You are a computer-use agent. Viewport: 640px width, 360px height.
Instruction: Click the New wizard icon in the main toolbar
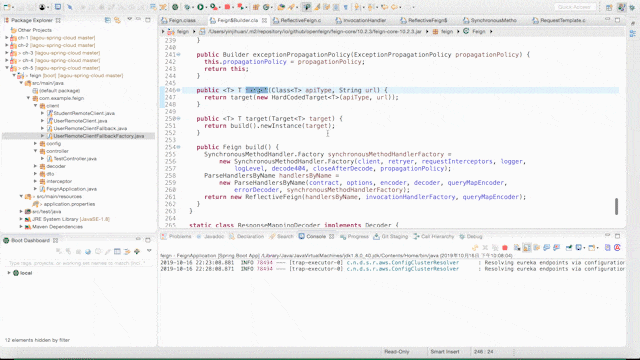[7, 7]
